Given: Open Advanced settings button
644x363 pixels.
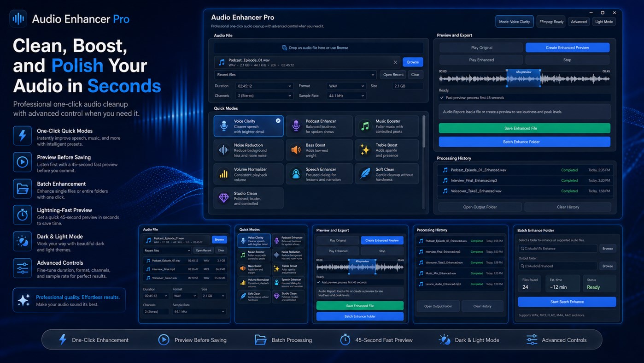Looking at the screenshot, I should [579, 22].
